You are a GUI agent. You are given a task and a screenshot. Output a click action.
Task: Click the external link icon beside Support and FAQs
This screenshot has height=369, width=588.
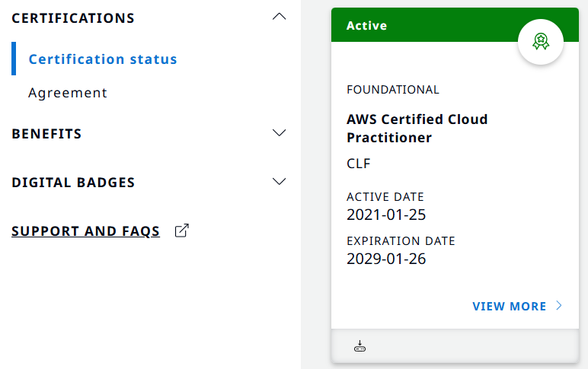[181, 231]
